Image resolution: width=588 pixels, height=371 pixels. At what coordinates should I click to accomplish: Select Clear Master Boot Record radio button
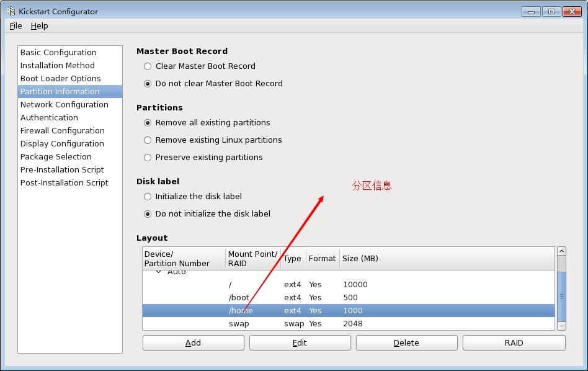148,66
